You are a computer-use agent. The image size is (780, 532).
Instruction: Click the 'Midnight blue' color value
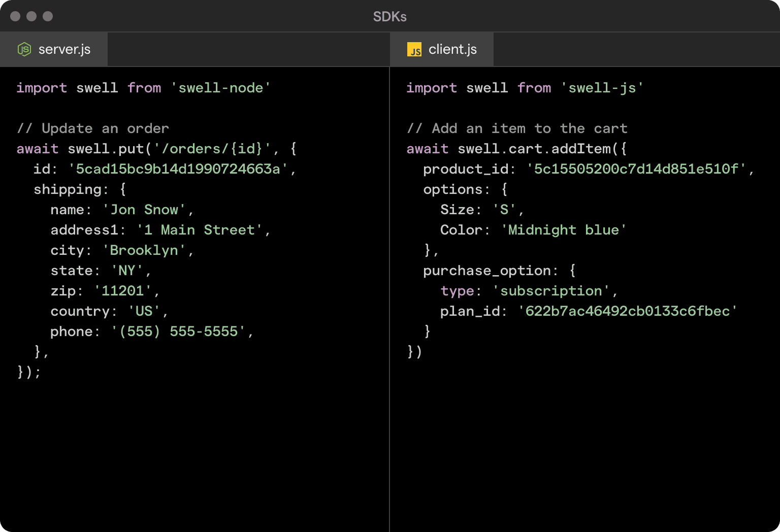pos(563,230)
